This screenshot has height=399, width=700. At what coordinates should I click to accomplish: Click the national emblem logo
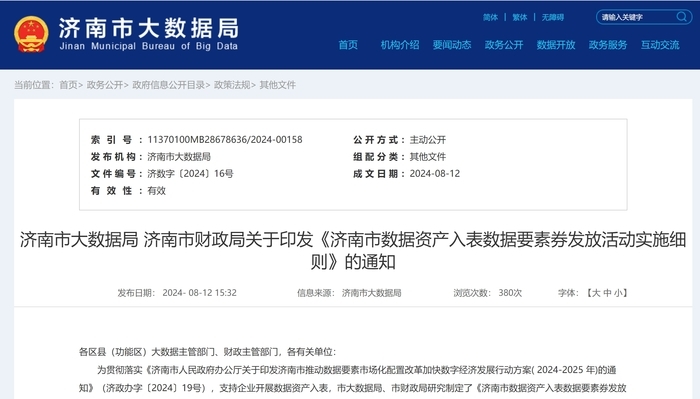(x=31, y=34)
